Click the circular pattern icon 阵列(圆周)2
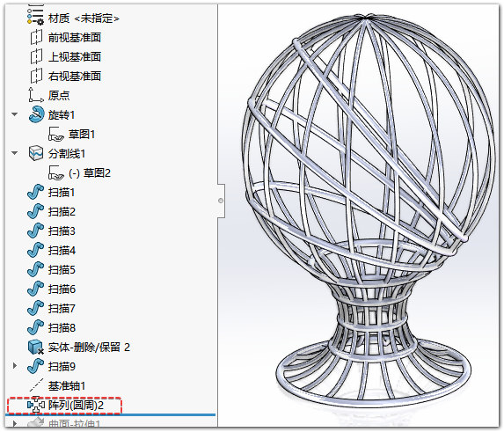This screenshot has height=432, width=504. [x=36, y=405]
